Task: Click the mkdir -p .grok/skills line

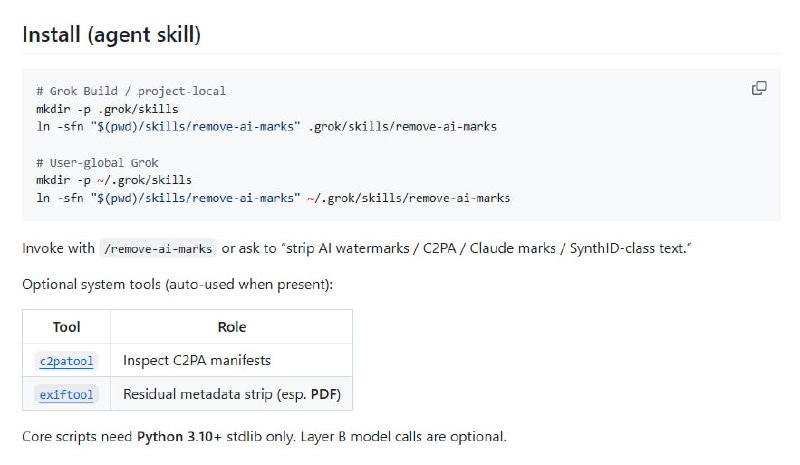Action: pyautogui.click(x=107, y=109)
